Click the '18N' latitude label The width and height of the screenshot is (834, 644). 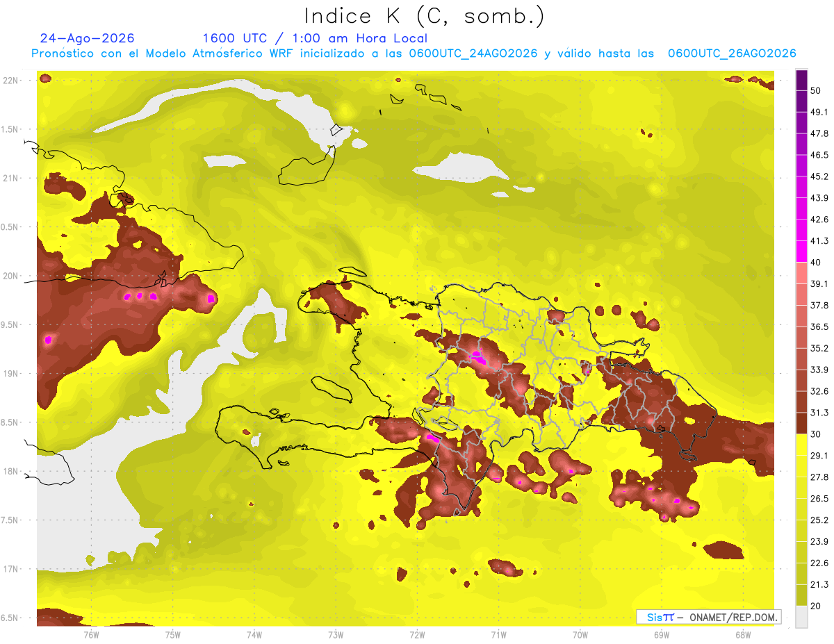coord(11,472)
